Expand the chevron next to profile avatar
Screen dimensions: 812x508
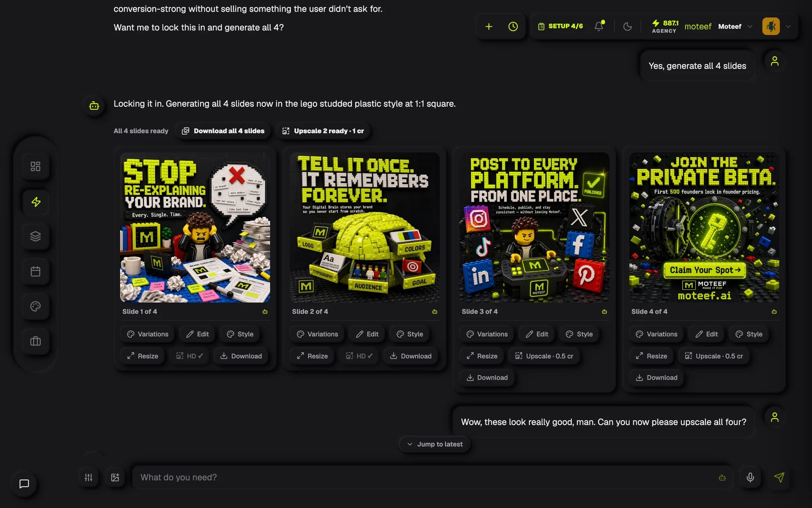click(x=788, y=27)
